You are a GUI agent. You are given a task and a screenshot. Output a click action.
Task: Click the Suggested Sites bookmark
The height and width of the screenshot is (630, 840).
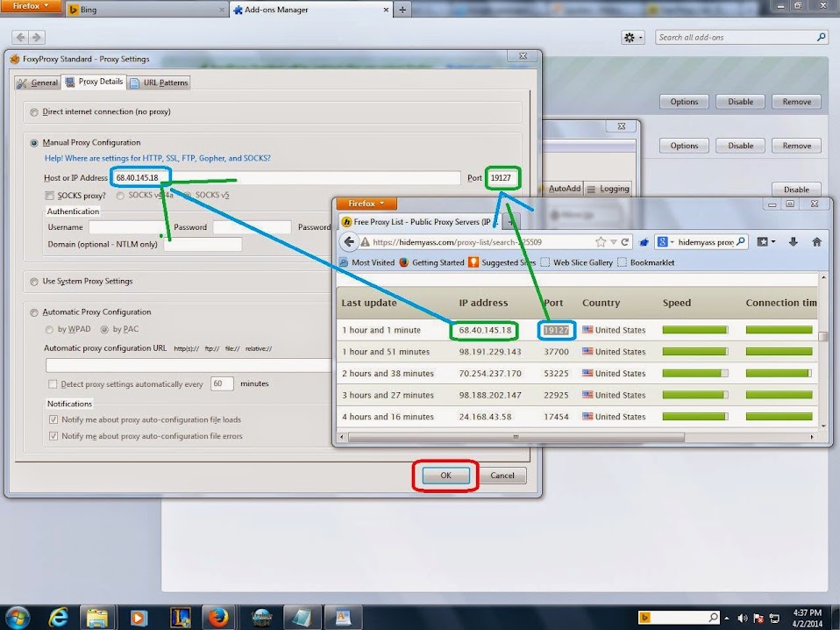tap(502, 262)
